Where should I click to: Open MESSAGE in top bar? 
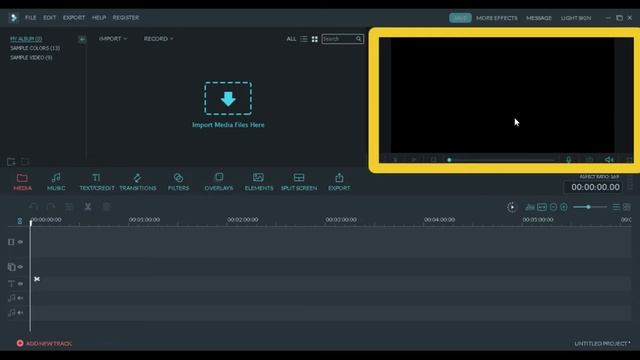tap(539, 18)
